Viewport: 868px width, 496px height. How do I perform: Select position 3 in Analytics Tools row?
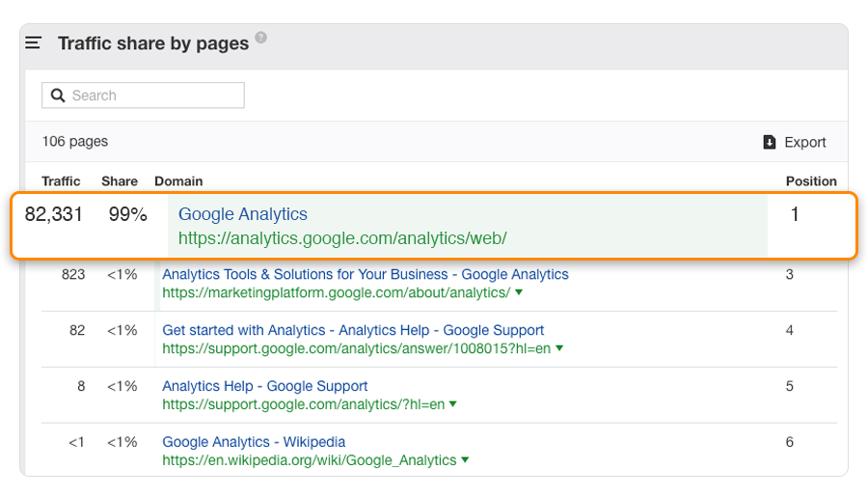789,275
